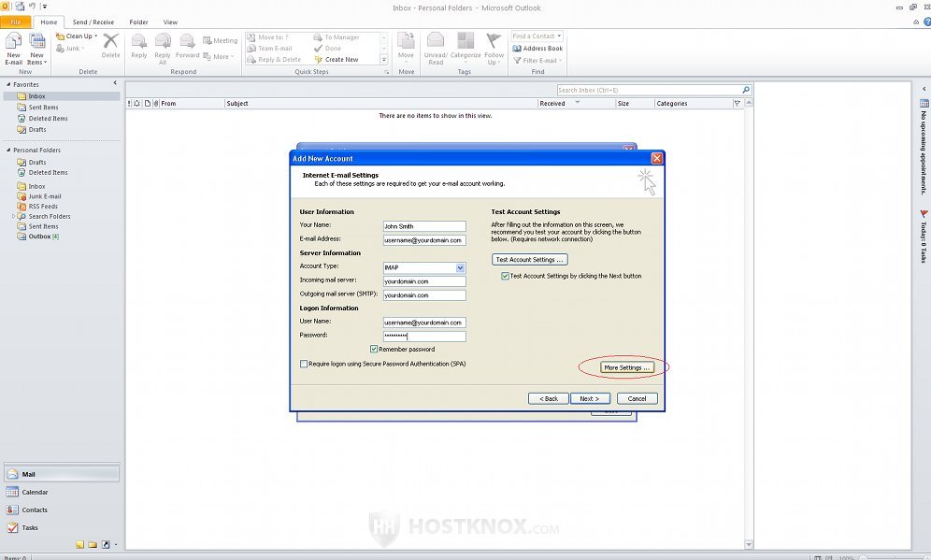Open Shortcuts from the bottom navigation icons
This screenshot has width=931, height=560.
point(106,544)
